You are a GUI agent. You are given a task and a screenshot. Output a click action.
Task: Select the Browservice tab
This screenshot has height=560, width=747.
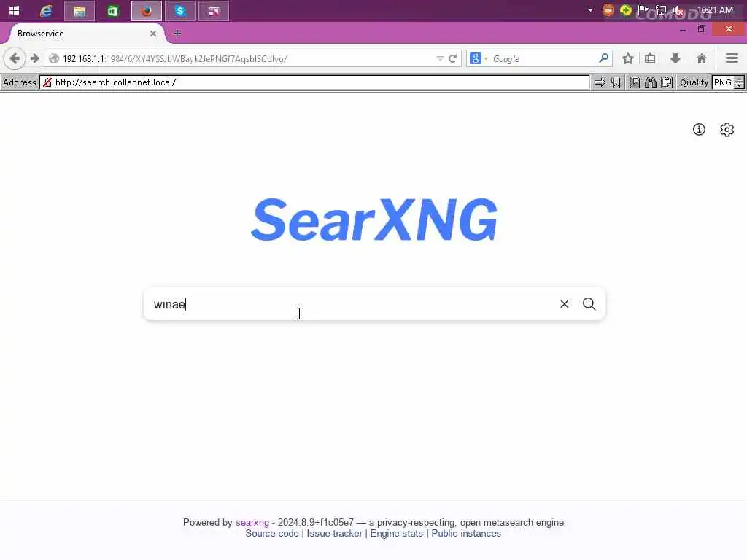86,34
